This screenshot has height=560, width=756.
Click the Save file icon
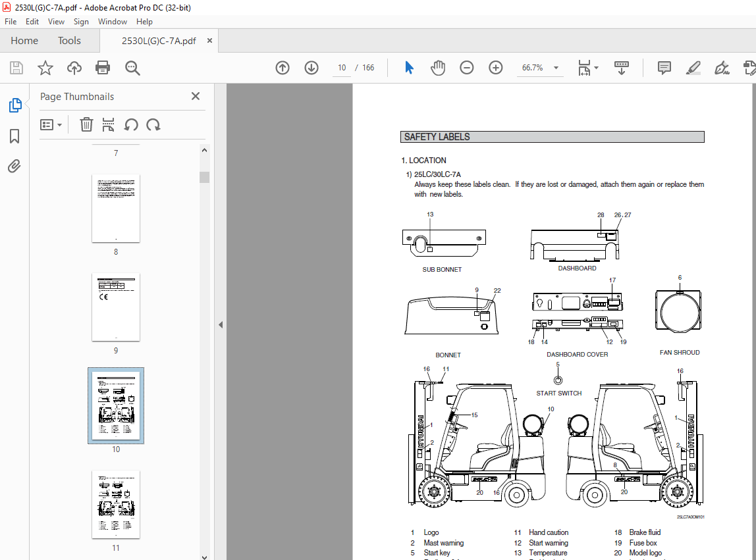click(x=16, y=68)
